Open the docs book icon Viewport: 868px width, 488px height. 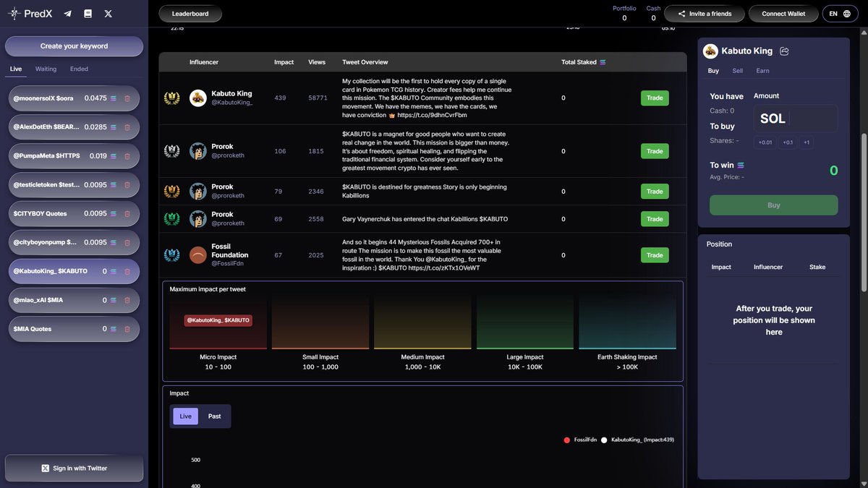pyautogui.click(x=88, y=14)
